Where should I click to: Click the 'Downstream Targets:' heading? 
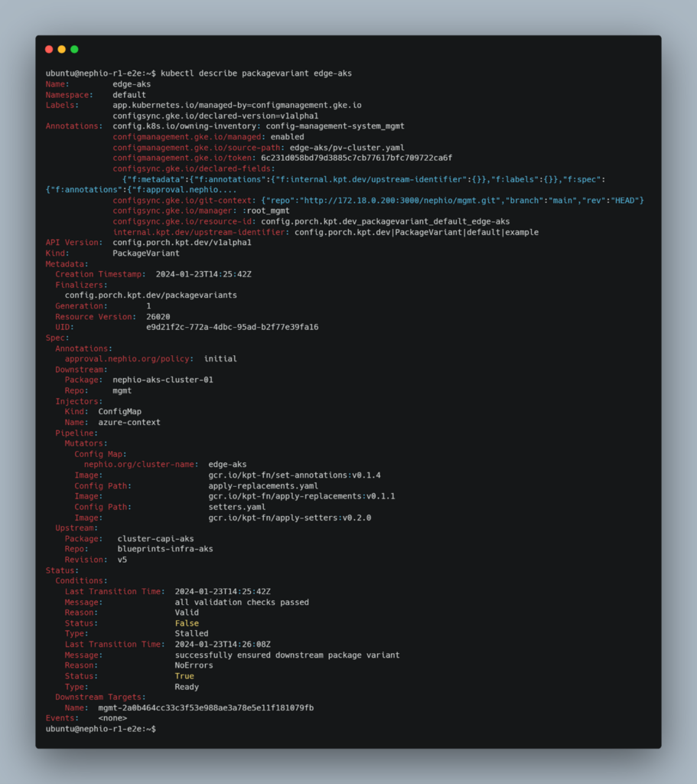coord(100,697)
